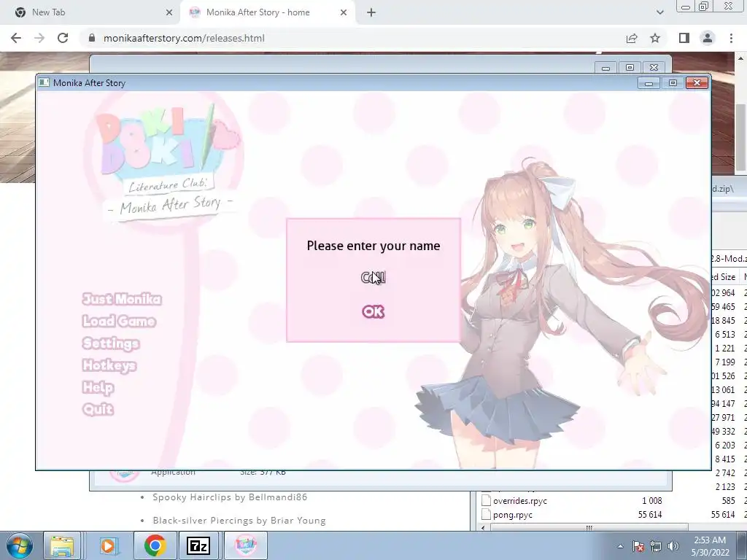Select pong.rpyc in 7-Zip window
The height and width of the screenshot is (560, 747).
pos(513,515)
